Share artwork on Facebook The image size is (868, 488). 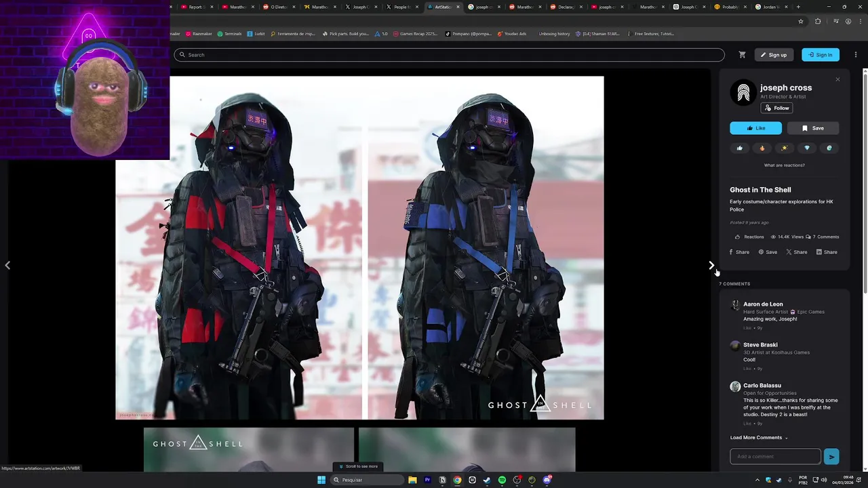click(x=739, y=252)
